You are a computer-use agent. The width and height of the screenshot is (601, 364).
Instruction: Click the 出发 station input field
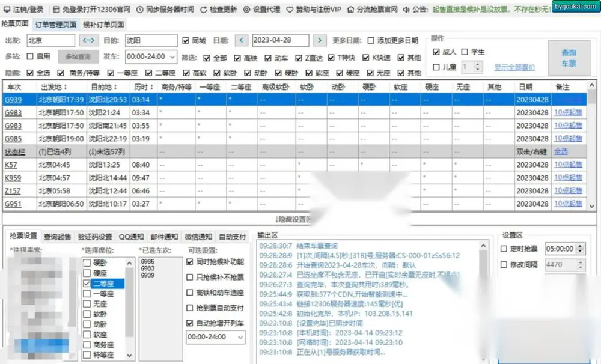click(x=50, y=40)
